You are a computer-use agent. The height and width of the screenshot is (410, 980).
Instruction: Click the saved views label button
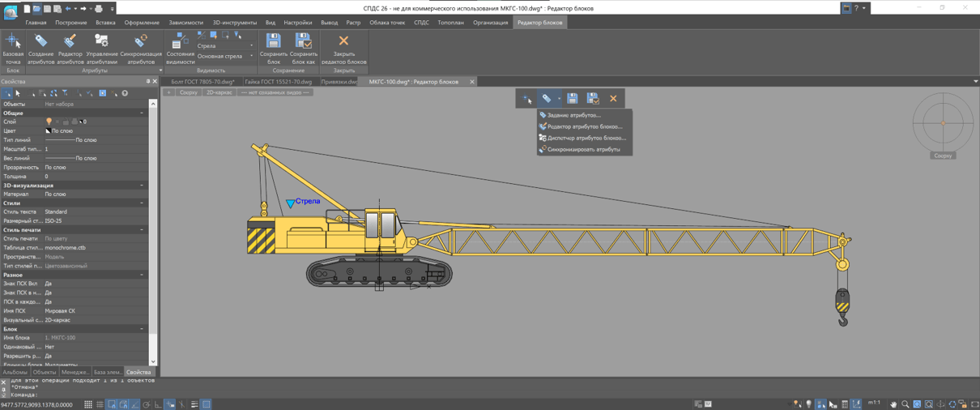point(275,92)
